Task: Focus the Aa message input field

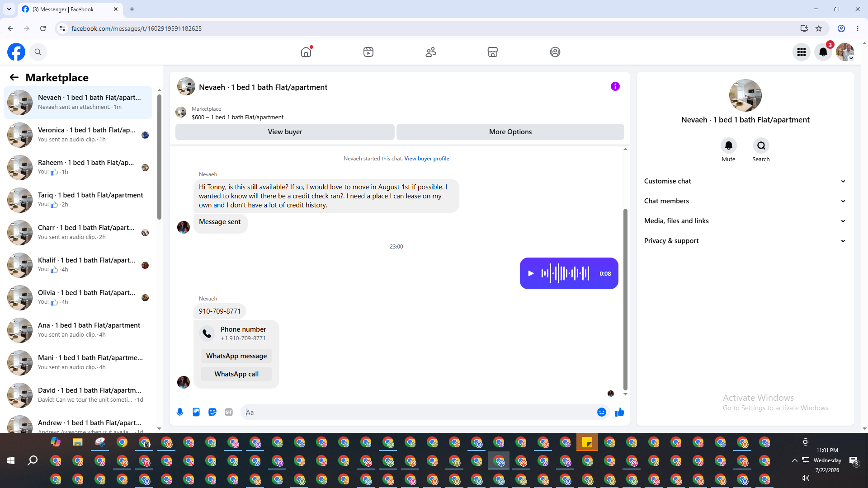Action: pyautogui.click(x=420, y=412)
